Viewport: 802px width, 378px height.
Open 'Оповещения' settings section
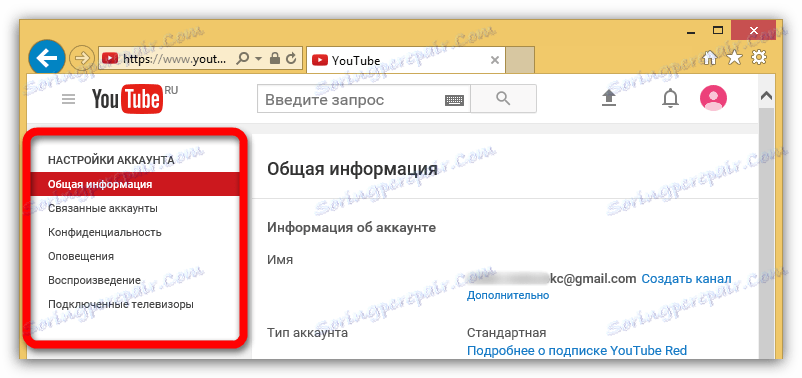pyautogui.click(x=81, y=256)
